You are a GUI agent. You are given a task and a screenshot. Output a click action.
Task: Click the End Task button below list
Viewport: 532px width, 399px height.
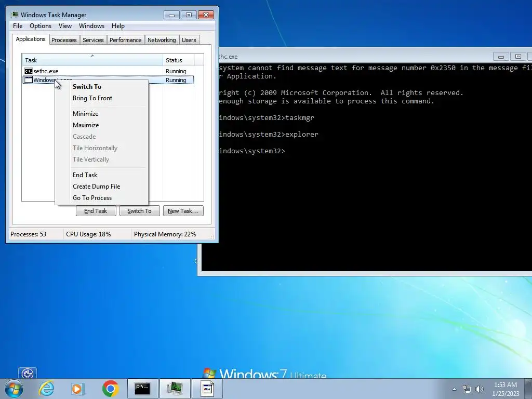click(x=96, y=211)
